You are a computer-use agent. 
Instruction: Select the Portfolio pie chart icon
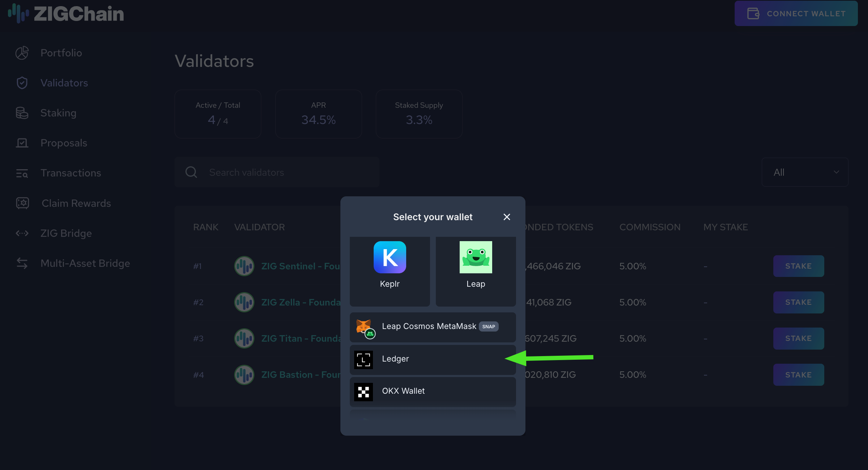22,52
